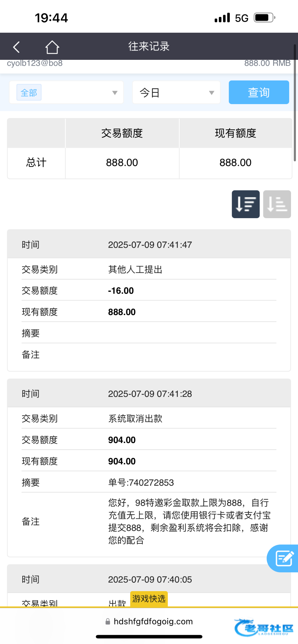This screenshot has height=644, width=298.
Task: Tap the 5G network status indicator
Action: 241,18
